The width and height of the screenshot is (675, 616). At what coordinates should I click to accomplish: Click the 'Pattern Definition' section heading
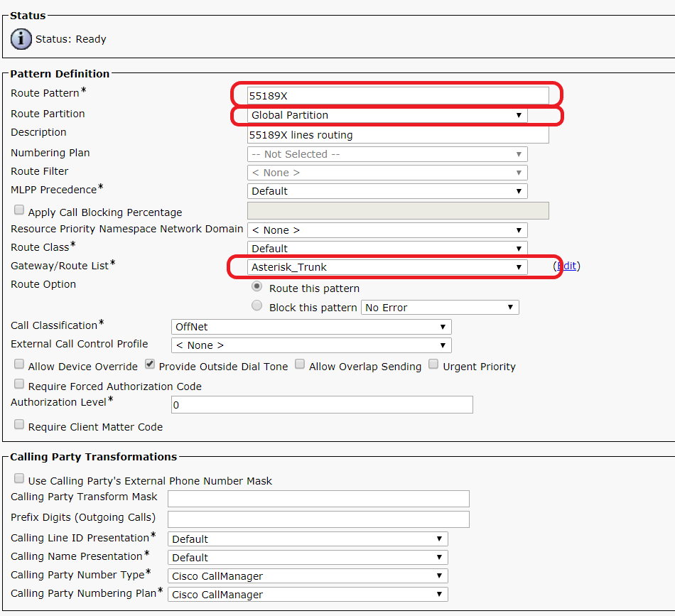[60, 74]
